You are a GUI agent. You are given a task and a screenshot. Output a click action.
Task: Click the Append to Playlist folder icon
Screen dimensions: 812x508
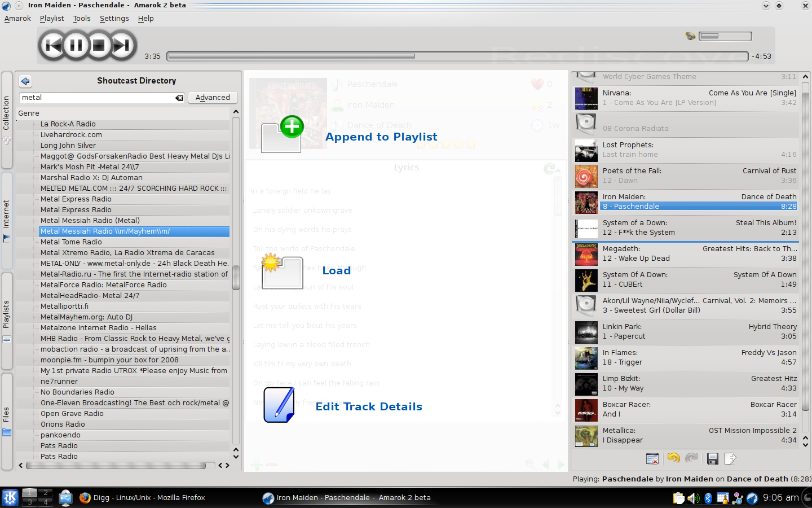(282, 134)
